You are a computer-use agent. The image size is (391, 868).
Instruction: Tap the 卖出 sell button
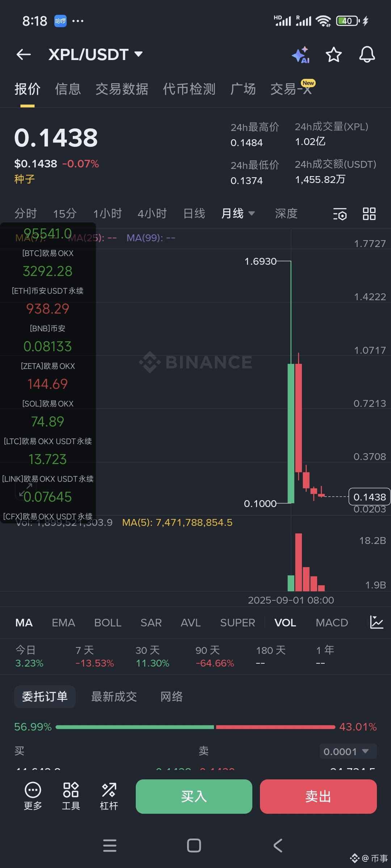[318, 796]
